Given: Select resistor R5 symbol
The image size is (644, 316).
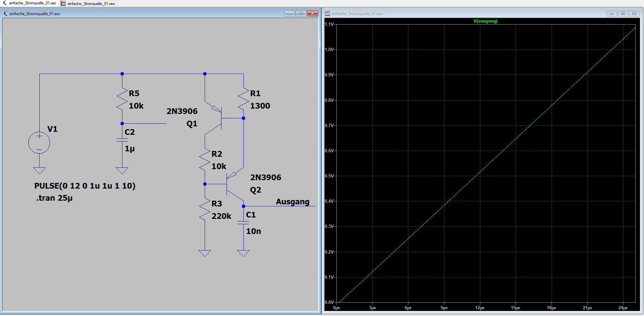Looking at the screenshot, I should point(122,99).
